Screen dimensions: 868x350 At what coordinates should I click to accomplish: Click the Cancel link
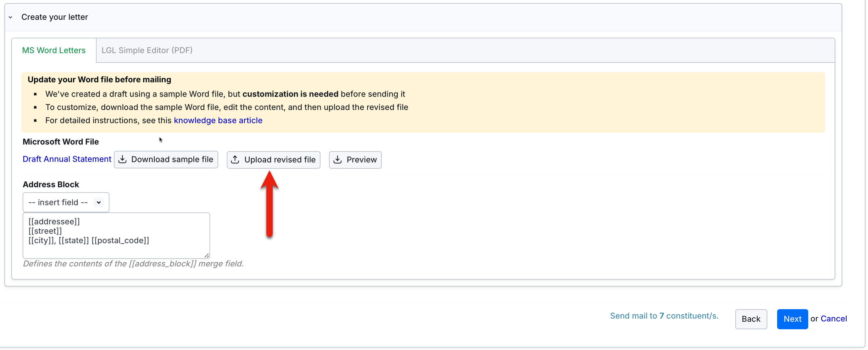pyautogui.click(x=833, y=319)
